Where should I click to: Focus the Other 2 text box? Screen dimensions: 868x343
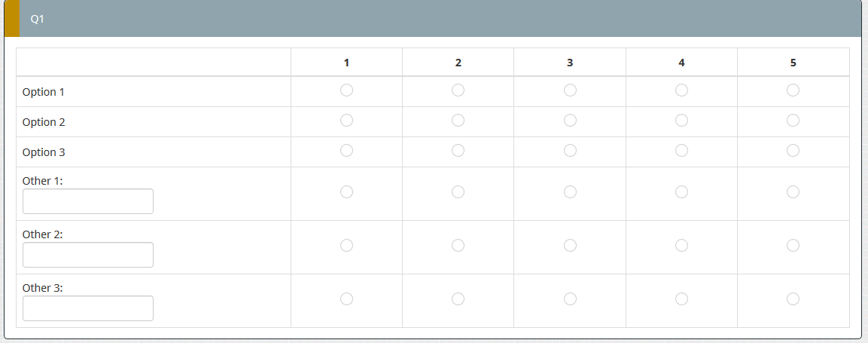pos(88,255)
